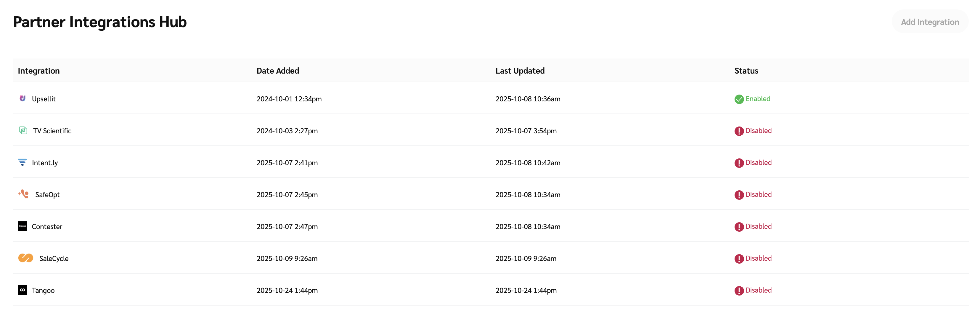The image size is (980, 318).
Task: Click the SafeOpt logo icon
Action: coord(24,194)
